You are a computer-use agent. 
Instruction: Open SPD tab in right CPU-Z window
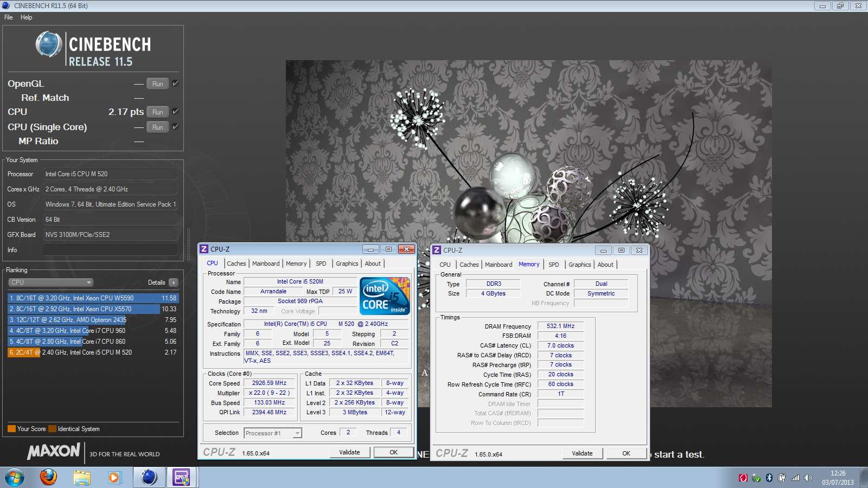pyautogui.click(x=554, y=265)
